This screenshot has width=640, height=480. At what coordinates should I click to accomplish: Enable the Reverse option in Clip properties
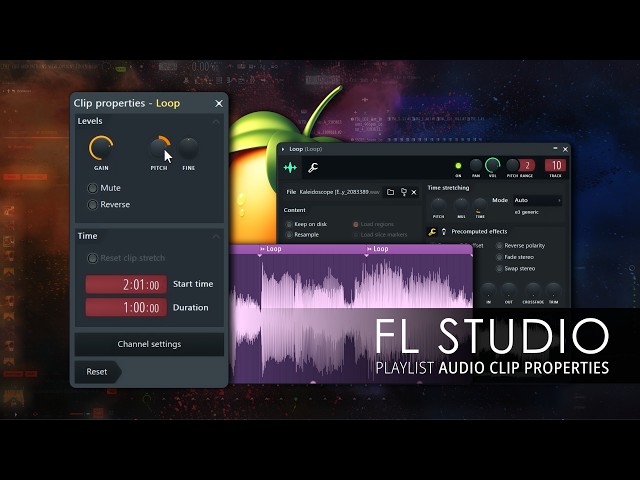tap(109, 204)
